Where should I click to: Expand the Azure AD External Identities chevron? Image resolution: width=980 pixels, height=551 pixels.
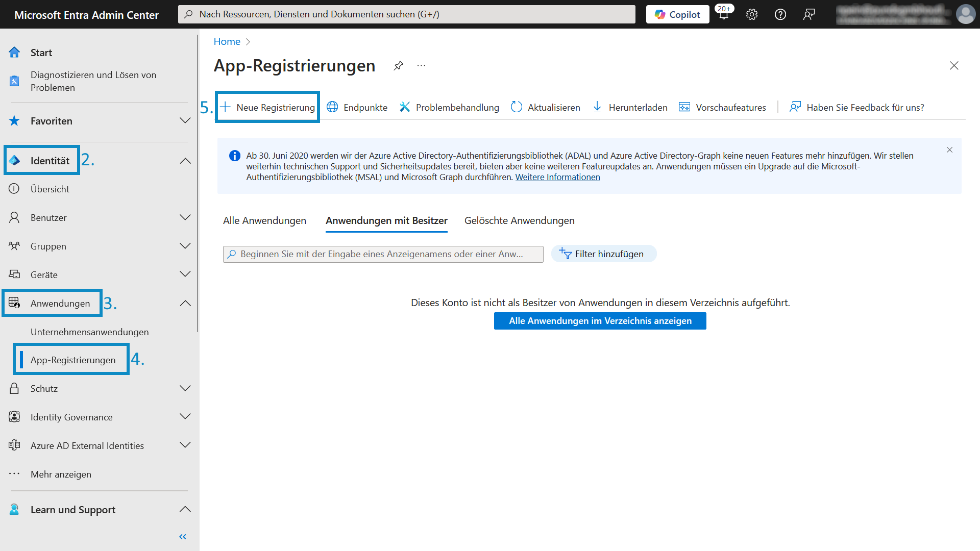tap(185, 445)
